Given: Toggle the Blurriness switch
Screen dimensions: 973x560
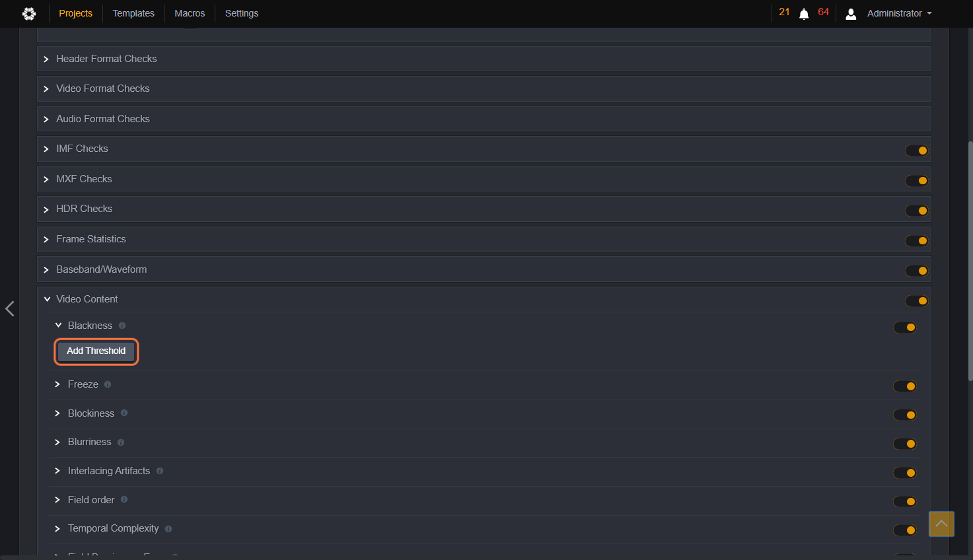Looking at the screenshot, I should (904, 444).
